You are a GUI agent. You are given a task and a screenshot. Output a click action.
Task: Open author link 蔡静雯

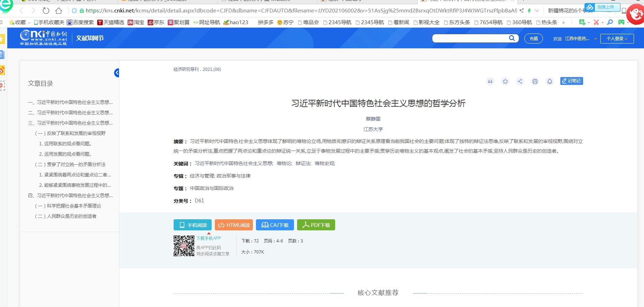pos(373,119)
